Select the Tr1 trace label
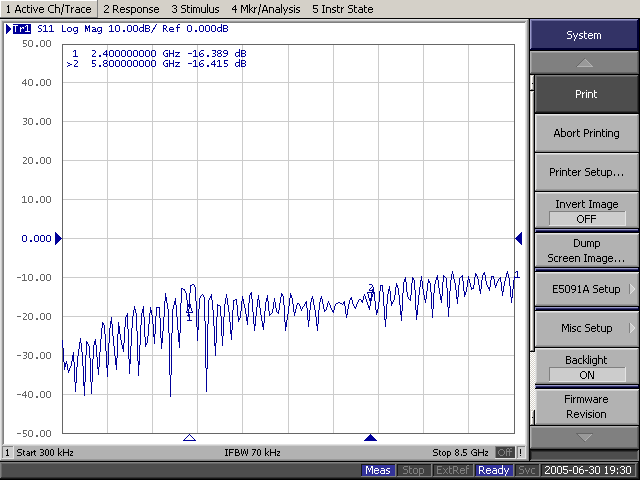640x480 pixels. click(x=22, y=29)
